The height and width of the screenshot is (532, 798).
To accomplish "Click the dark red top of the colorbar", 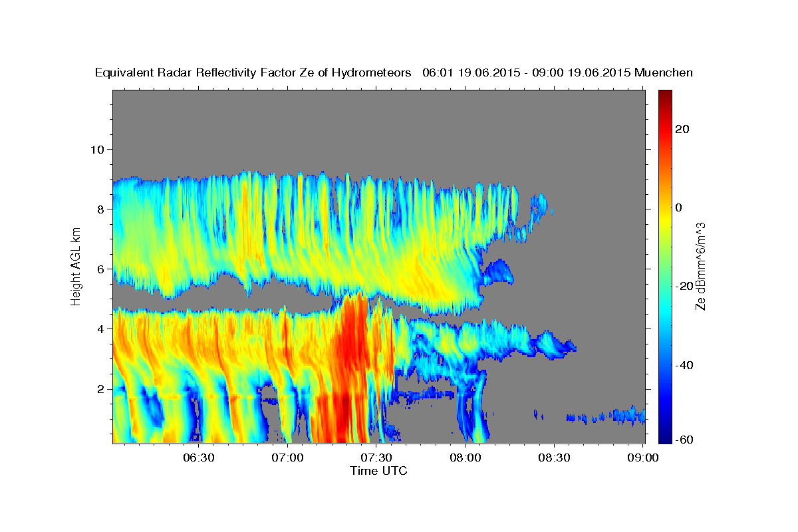I will coord(664,96).
